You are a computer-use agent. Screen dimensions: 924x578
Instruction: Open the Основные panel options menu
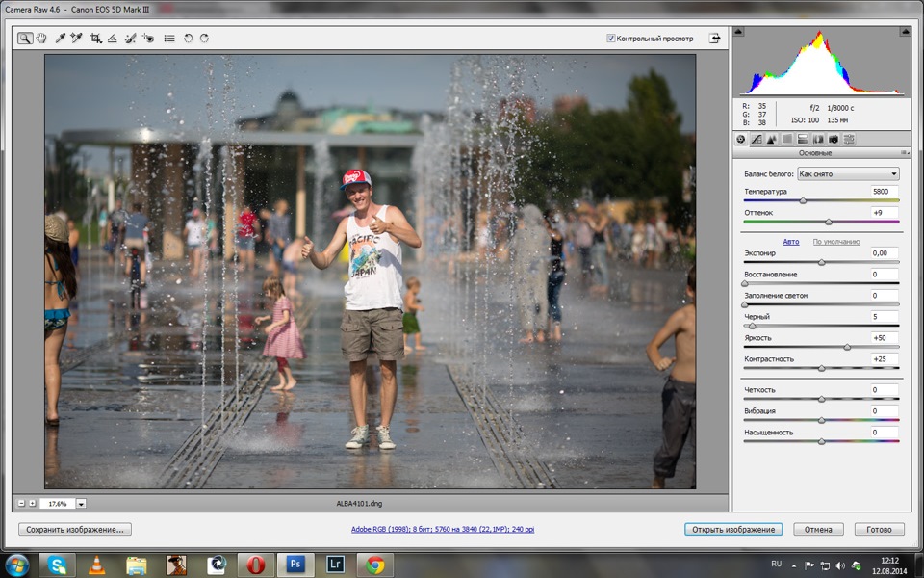905,153
